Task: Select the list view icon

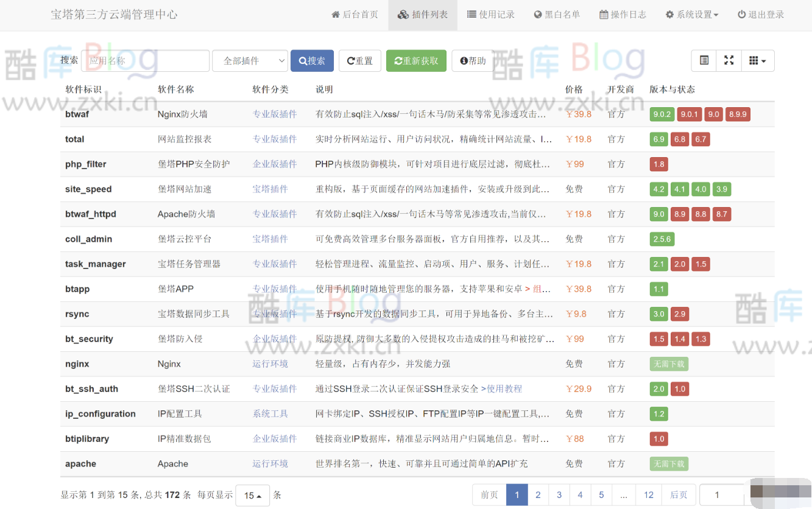Action: 703,60
